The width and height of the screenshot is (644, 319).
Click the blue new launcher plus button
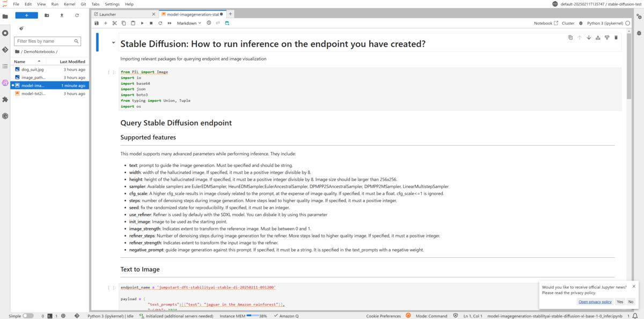click(26, 15)
